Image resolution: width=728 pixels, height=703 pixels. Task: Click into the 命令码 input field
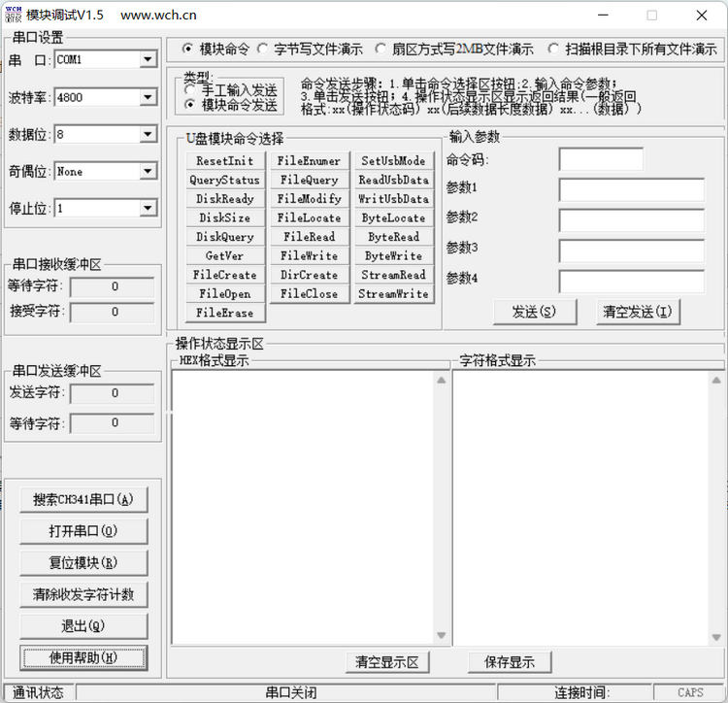[x=601, y=160]
